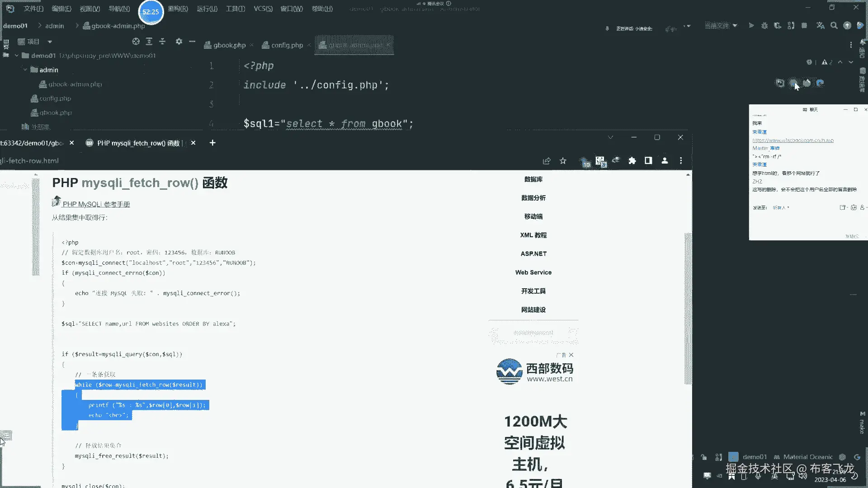Click the Web Service sidebar link
Image resolution: width=868 pixels, height=488 pixels.
pyautogui.click(x=533, y=272)
